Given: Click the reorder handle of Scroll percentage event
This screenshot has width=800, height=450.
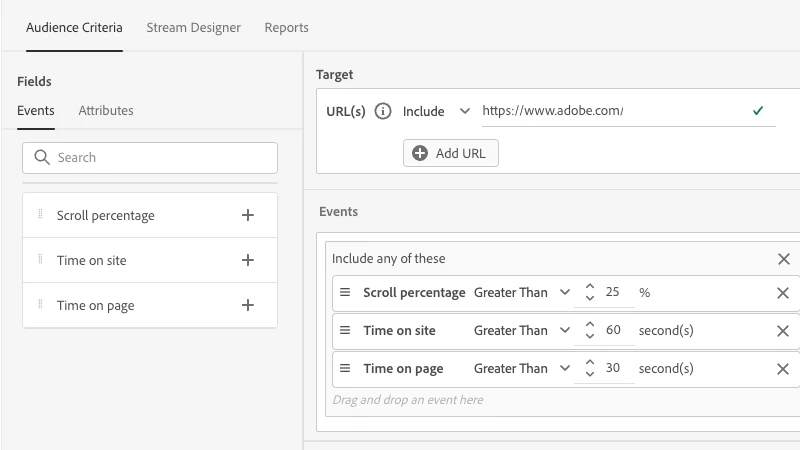Looking at the screenshot, I should pos(345,292).
